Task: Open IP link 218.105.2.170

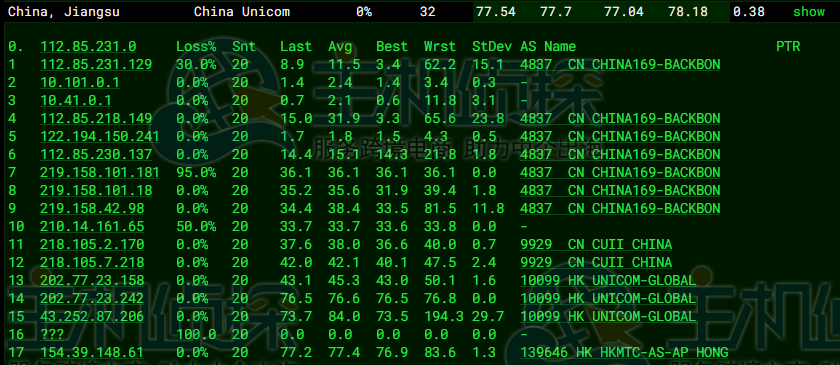Action: [92, 245]
